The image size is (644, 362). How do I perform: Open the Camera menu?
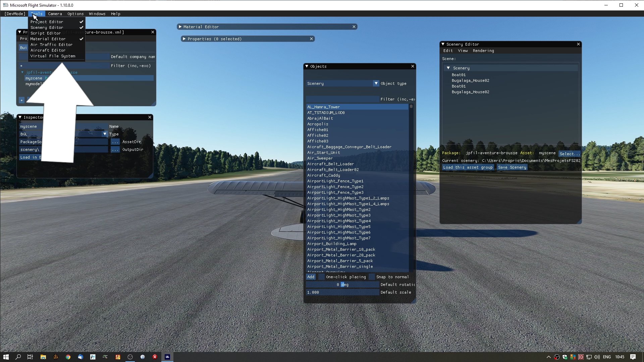coord(55,14)
